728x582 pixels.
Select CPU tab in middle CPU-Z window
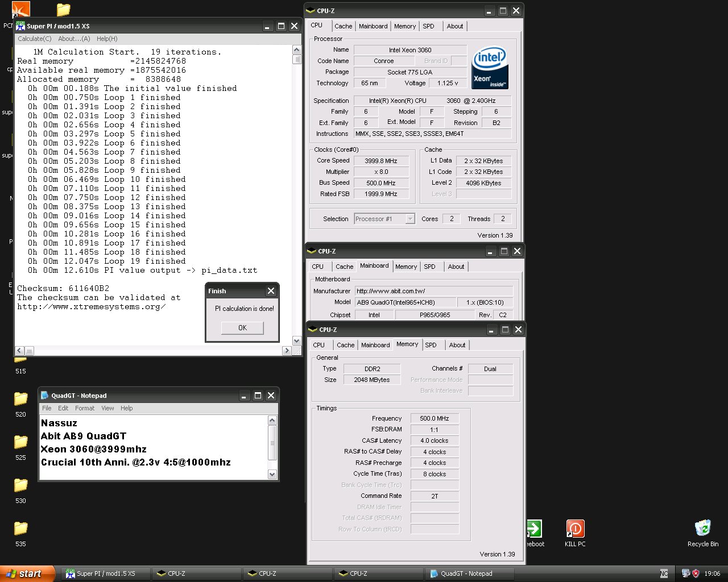point(318,267)
